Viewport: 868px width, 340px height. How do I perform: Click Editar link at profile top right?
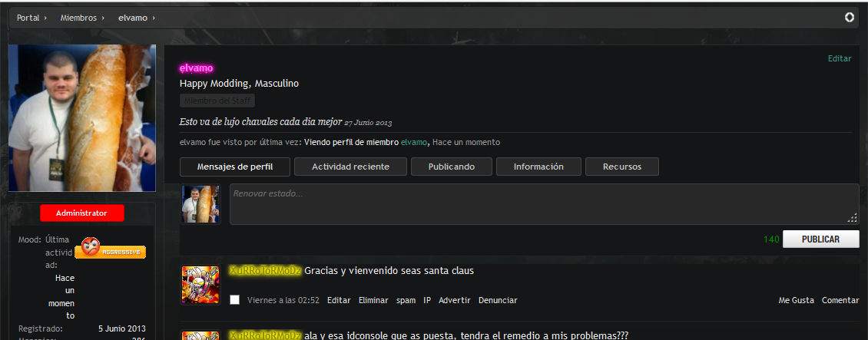(x=839, y=58)
